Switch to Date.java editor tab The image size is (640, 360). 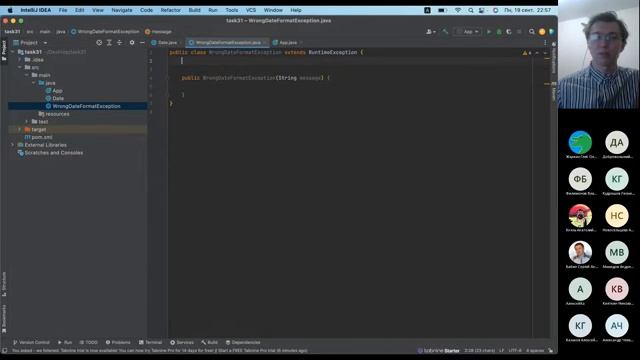[x=167, y=42]
